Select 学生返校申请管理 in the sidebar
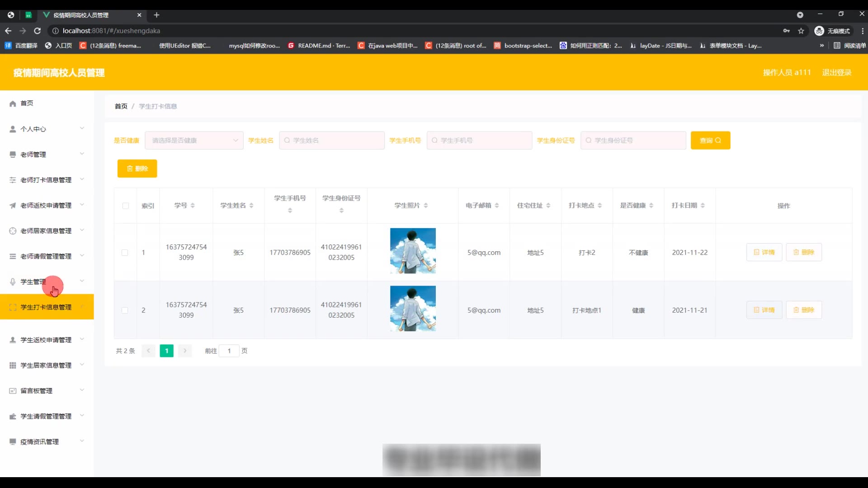 [x=47, y=340]
